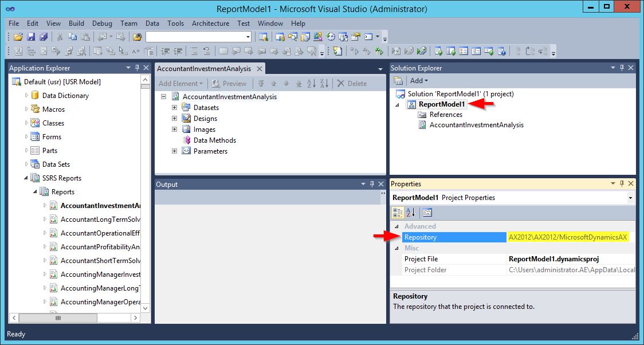Collapse the Advanced property category

coord(396,226)
